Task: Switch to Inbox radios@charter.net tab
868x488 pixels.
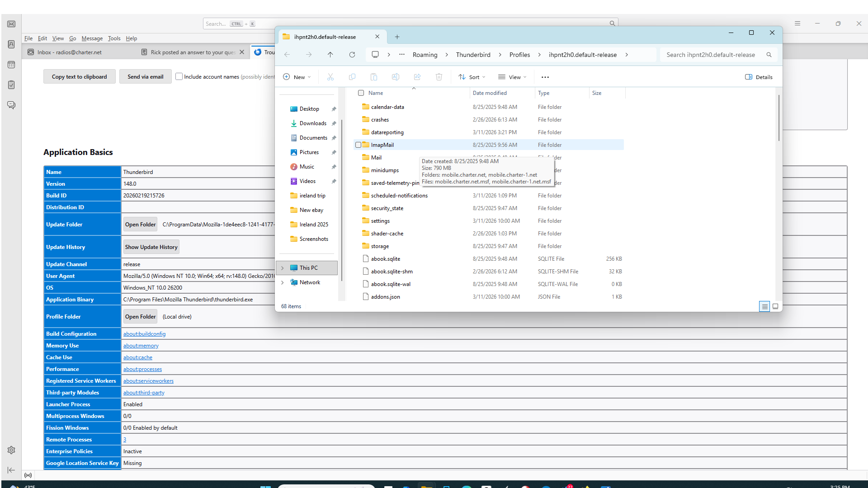Action: point(69,52)
